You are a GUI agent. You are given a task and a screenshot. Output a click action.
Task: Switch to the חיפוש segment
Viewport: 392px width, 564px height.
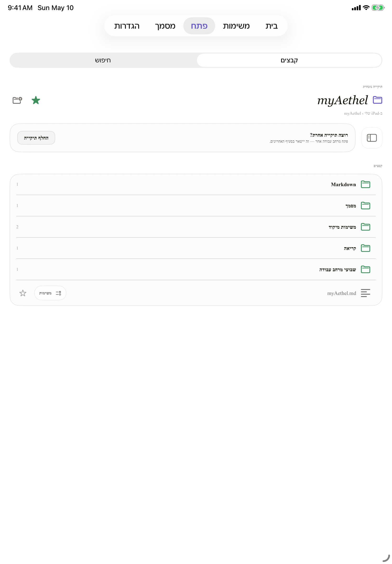click(x=103, y=60)
